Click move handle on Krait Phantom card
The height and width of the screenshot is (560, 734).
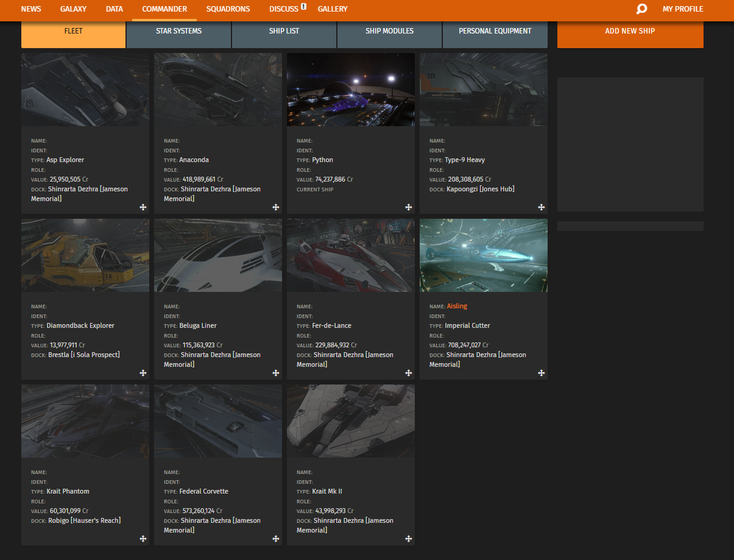click(143, 539)
